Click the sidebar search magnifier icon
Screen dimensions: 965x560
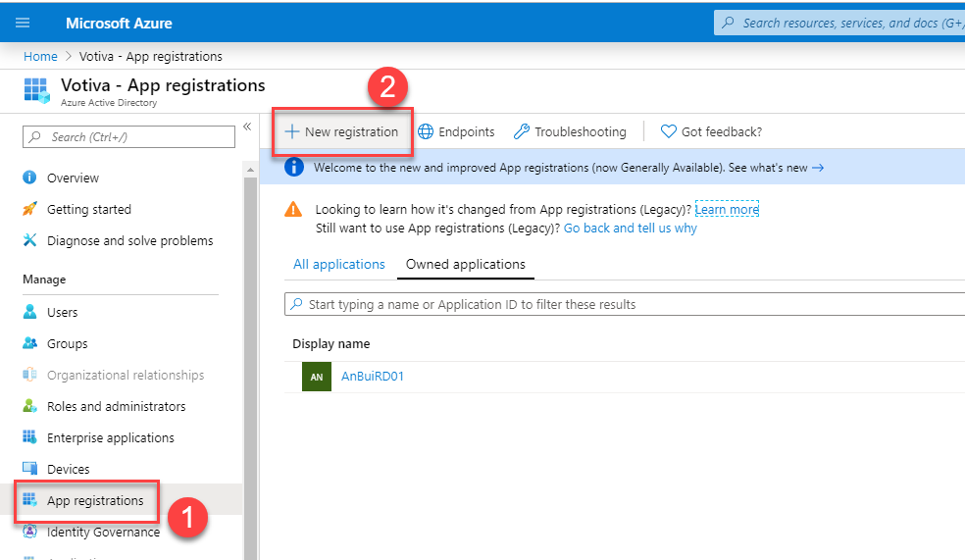[x=35, y=136]
